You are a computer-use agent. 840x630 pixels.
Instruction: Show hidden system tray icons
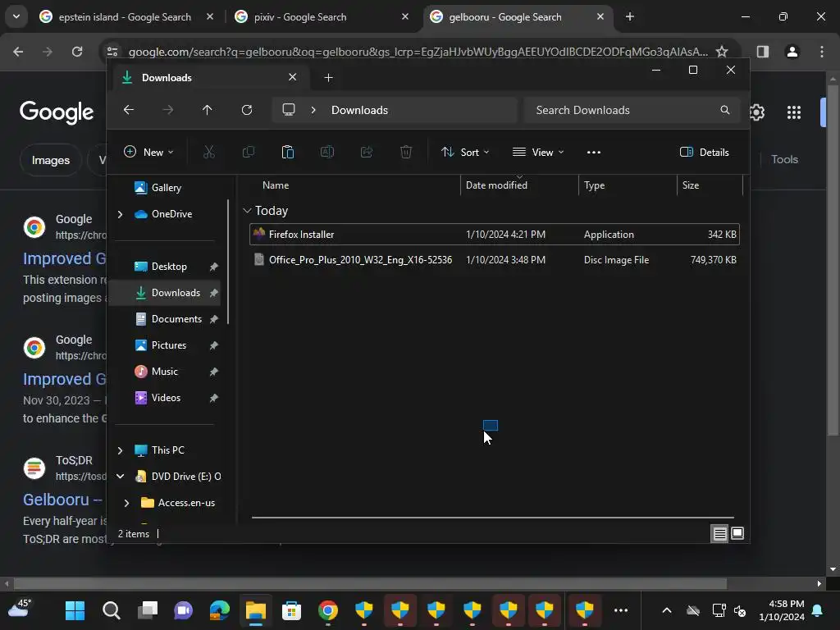pos(666,610)
